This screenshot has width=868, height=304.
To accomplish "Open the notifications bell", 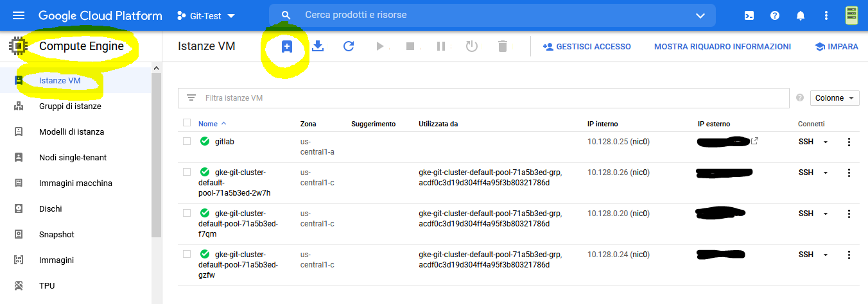I will pyautogui.click(x=801, y=15).
